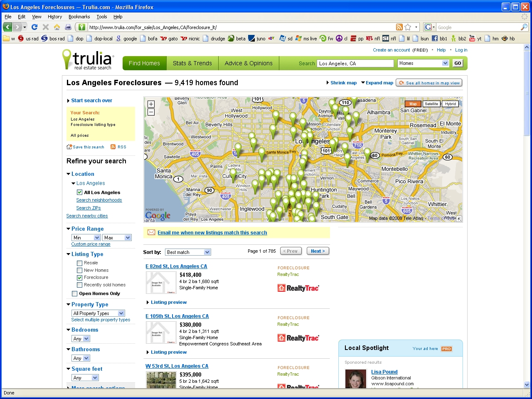Open the 'bofa' bookmark
The image size is (532, 399).
(x=149, y=38)
